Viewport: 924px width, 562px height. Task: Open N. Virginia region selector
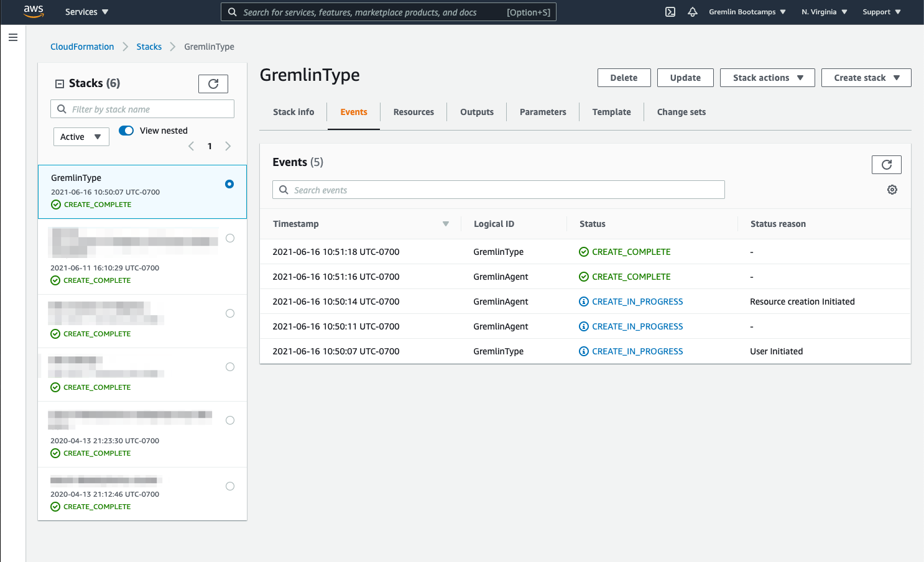pyautogui.click(x=825, y=12)
